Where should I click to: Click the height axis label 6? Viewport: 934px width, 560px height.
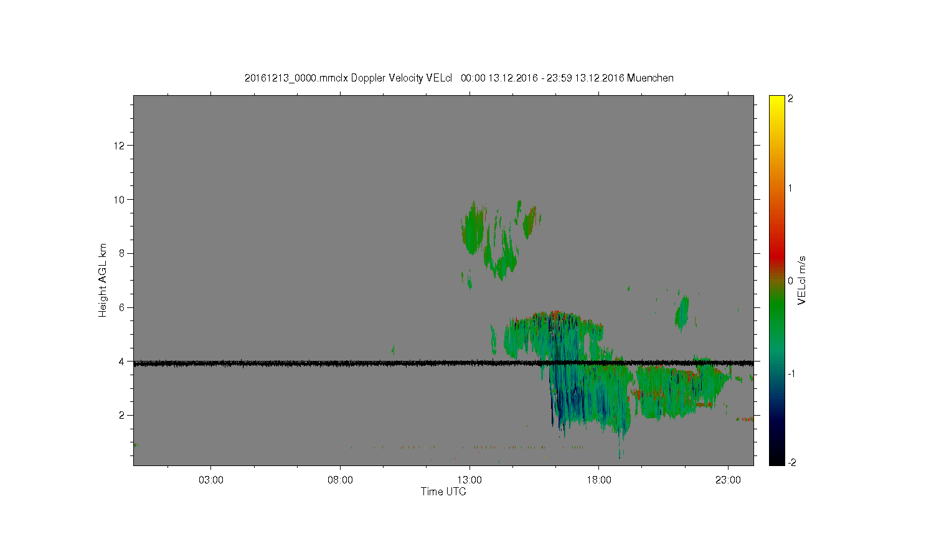(123, 307)
